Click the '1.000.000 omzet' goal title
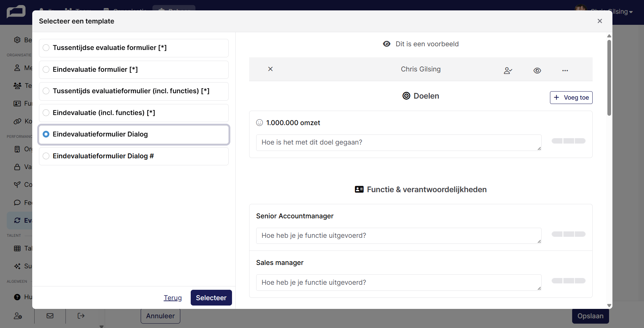Screen dimensions: 644x328 (293, 123)
